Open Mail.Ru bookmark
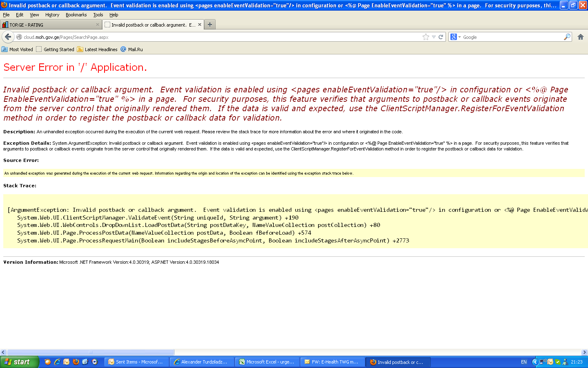Image resolution: width=588 pixels, height=368 pixels. (132, 49)
